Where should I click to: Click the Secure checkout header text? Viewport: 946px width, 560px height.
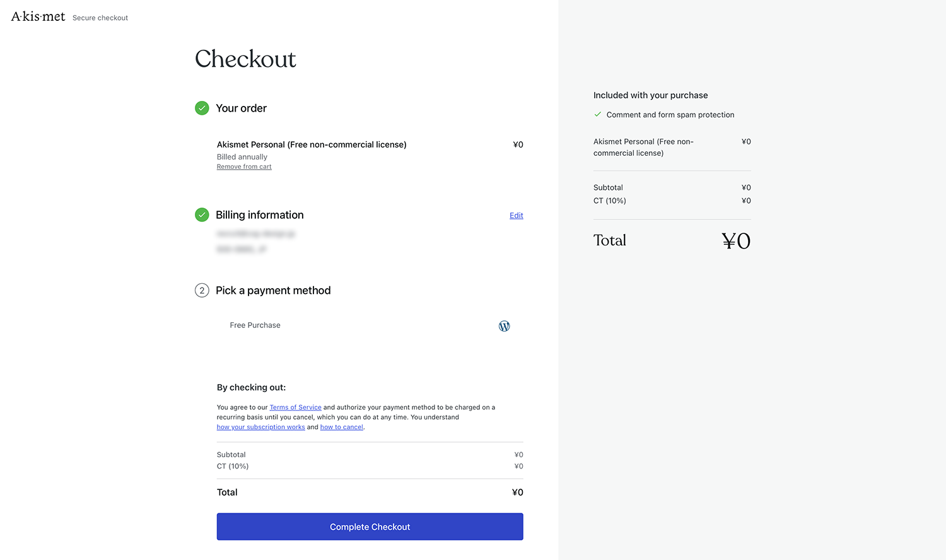(x=100, y=18)
